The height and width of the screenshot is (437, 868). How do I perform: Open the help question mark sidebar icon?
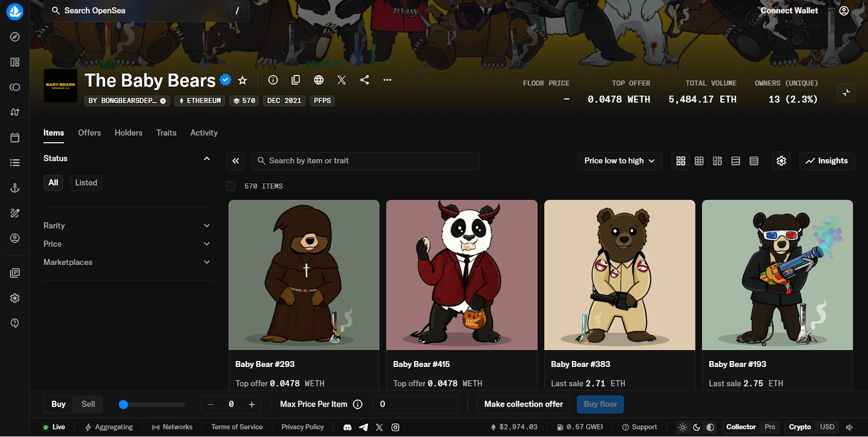click(15, 323)
